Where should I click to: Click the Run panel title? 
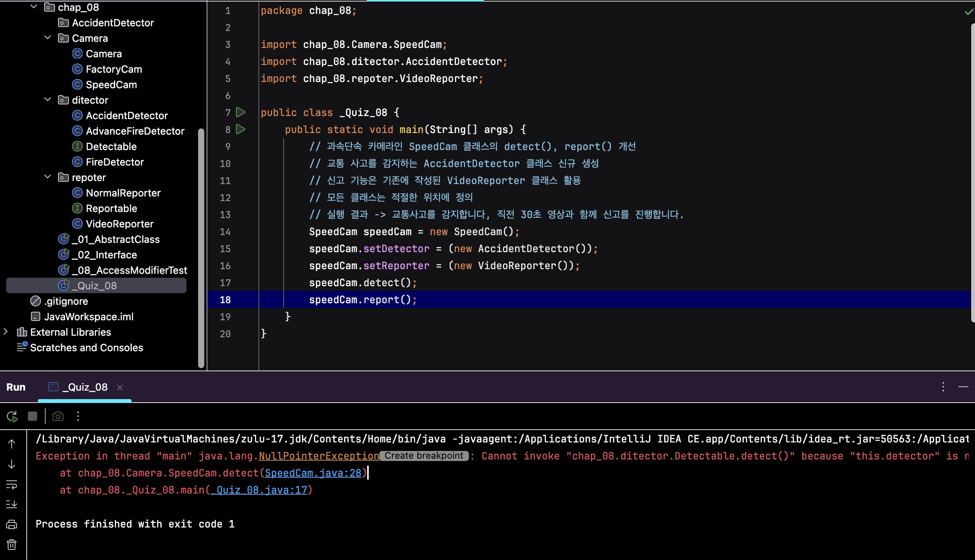click(16, 387)
